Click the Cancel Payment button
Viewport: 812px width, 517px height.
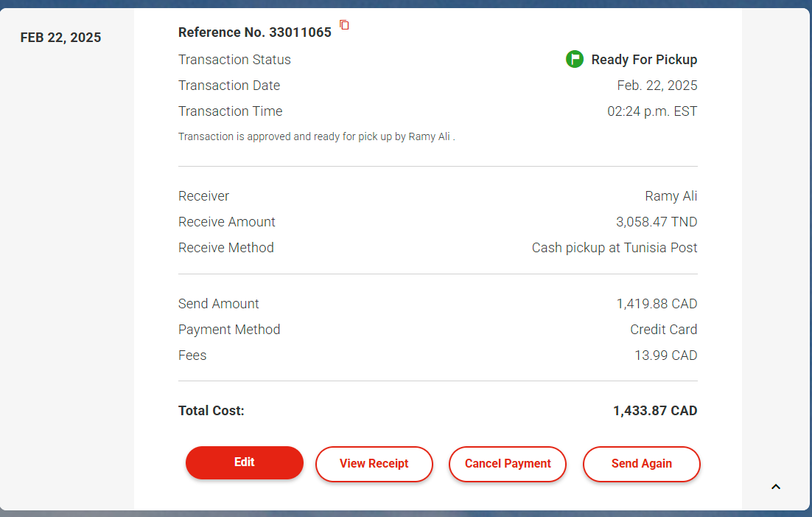(x=508, y=464)
